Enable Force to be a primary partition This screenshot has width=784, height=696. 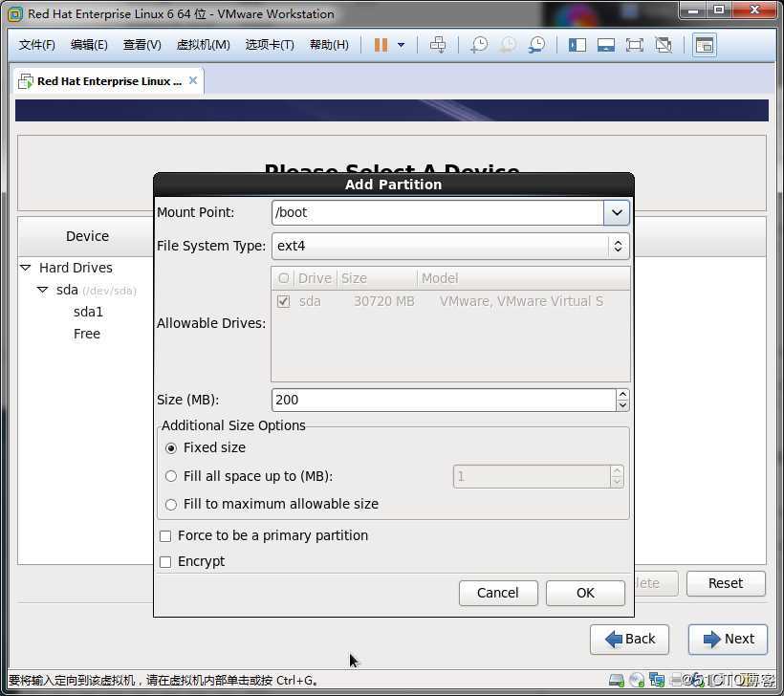click(165, 536)
